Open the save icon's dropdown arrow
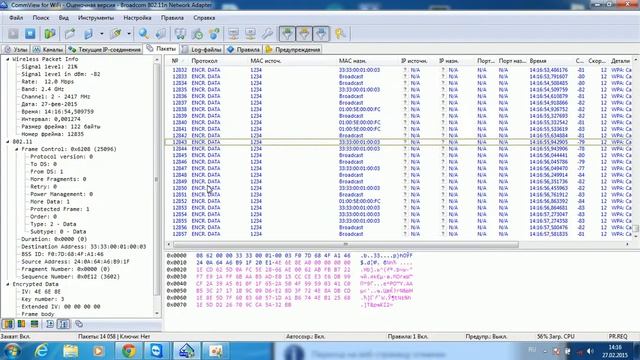 tap(102, 34)
